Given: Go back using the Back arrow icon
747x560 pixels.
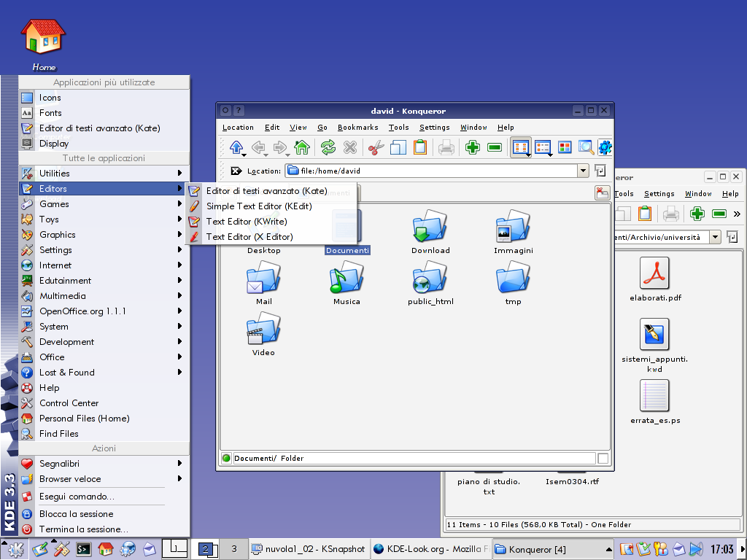Looking at the screenshot, I should click(x=258, y=147).
